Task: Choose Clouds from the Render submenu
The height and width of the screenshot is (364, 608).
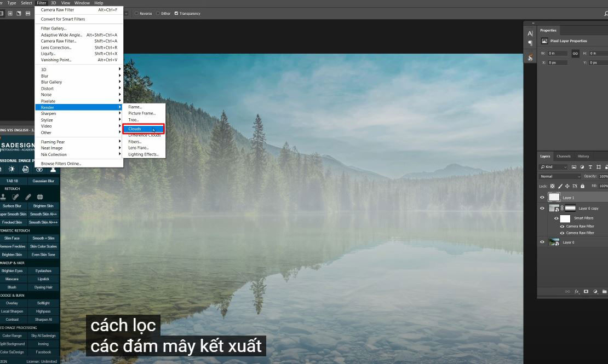Action: pos(144,129)
